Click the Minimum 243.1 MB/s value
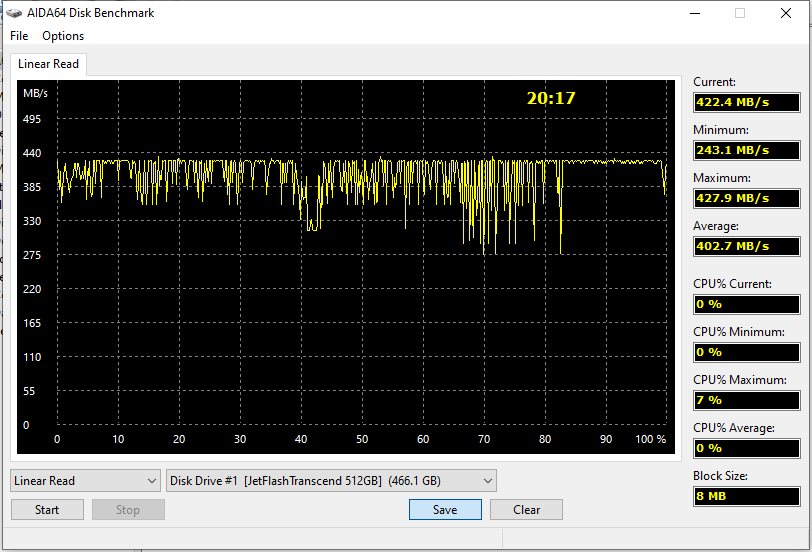 point(747,150)
